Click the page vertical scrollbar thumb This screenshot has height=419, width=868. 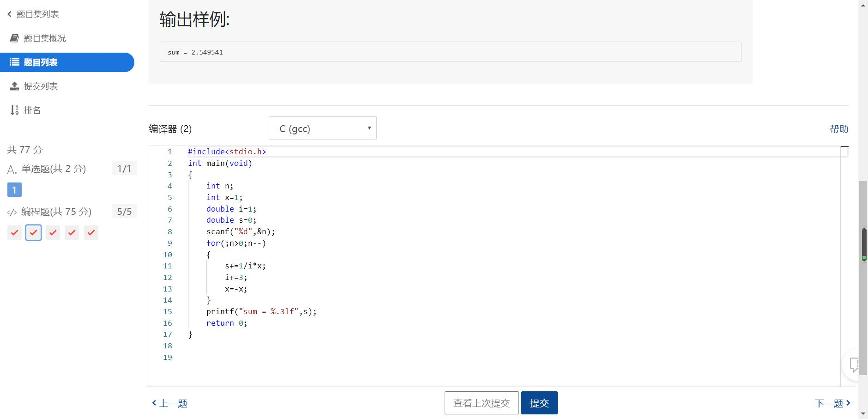(863, 277)
